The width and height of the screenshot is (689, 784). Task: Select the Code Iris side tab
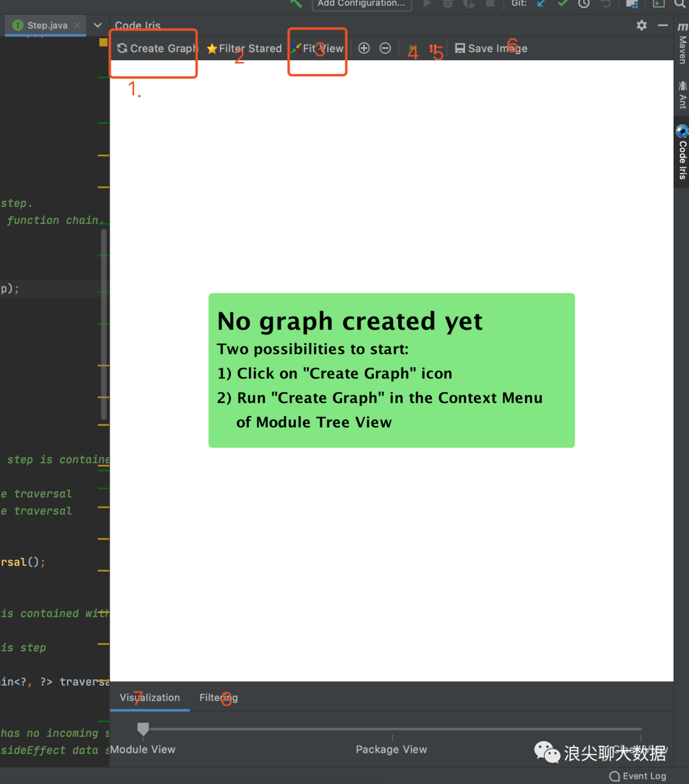(x=682, y=152)
